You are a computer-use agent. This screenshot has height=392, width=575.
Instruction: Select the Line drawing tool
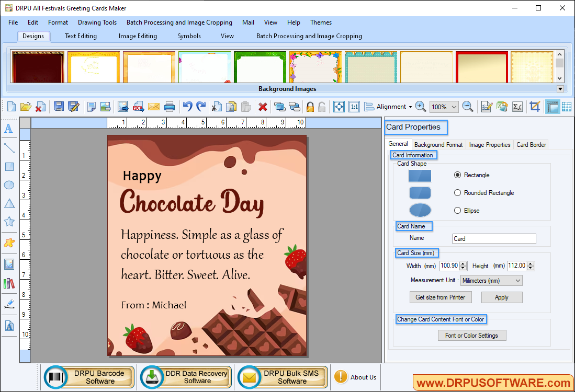(8, 148)
